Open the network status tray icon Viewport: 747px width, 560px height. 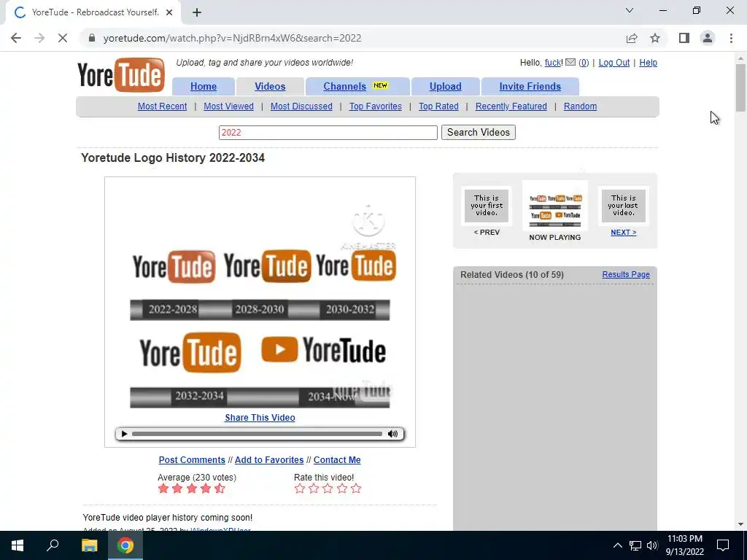(635, 545)
